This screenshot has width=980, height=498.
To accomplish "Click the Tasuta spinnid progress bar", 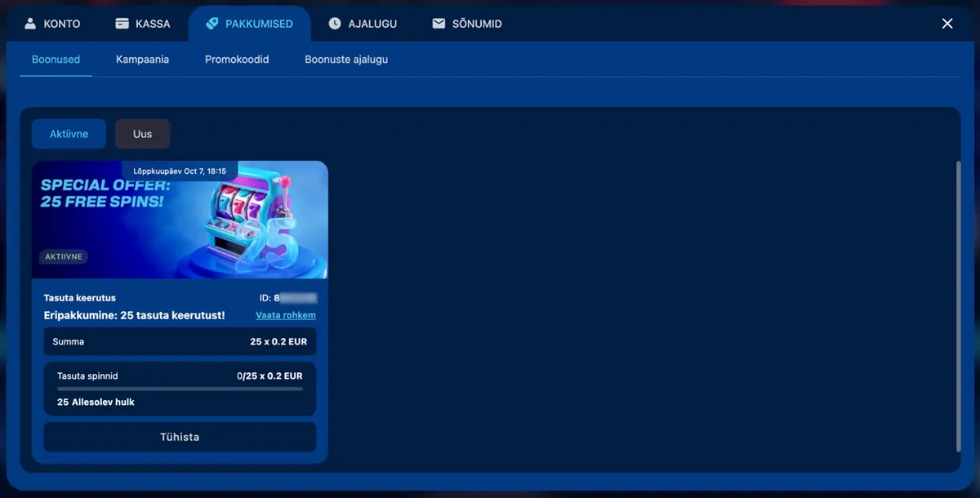I will (x=180, y=389).
